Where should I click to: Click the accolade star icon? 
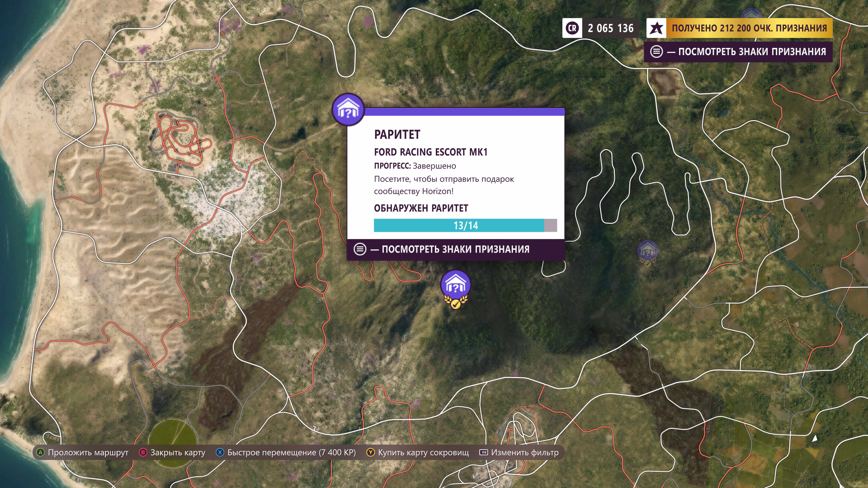tap(656, 28)
